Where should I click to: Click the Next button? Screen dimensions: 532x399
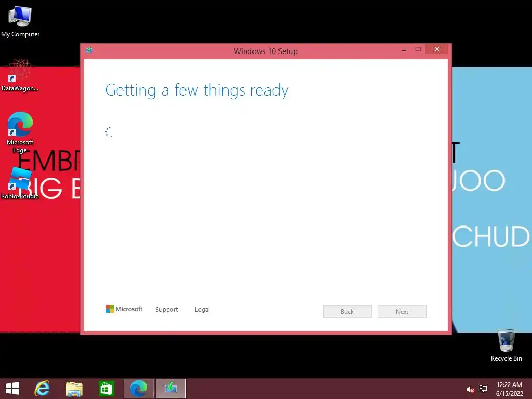[x=402, y=312]
